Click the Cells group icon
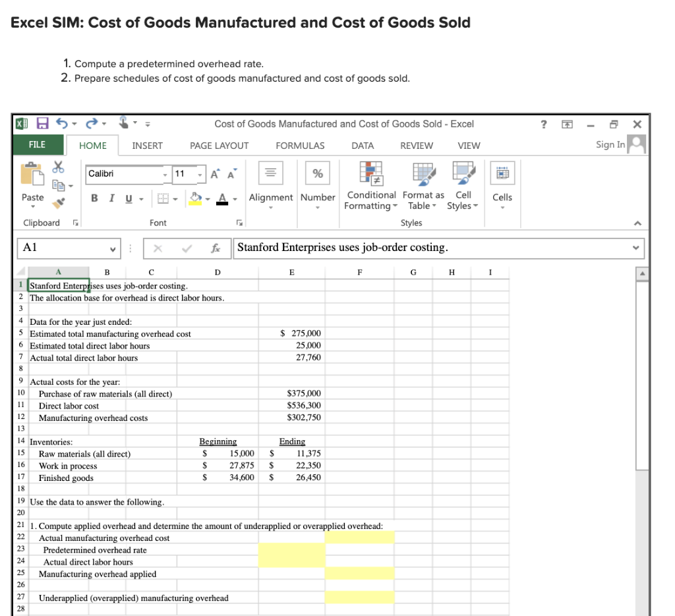 [502, 173]
